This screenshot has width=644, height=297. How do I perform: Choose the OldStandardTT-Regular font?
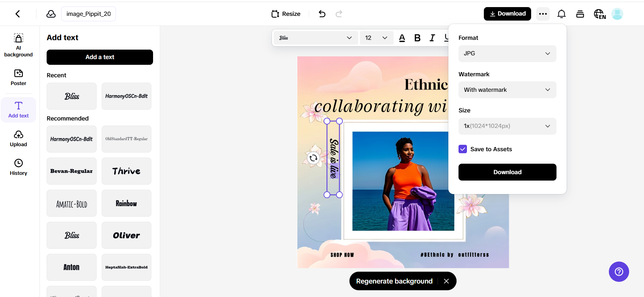(126, 139)
